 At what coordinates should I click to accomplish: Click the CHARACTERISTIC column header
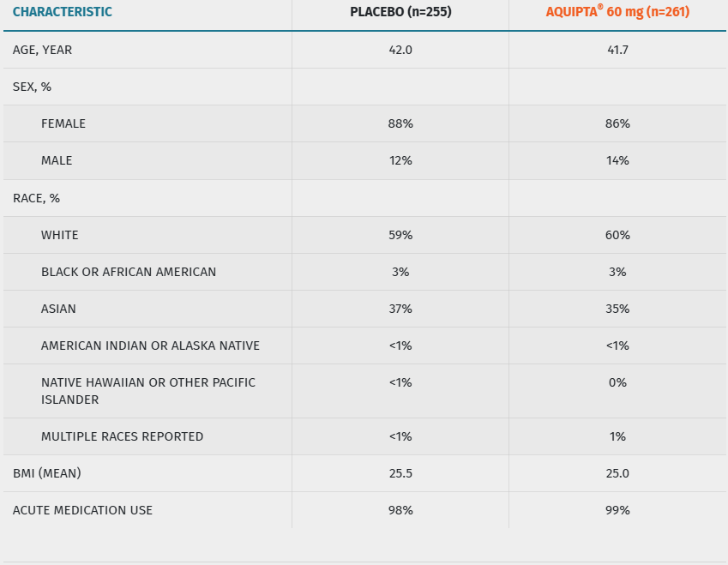click(x=63, y=12)
